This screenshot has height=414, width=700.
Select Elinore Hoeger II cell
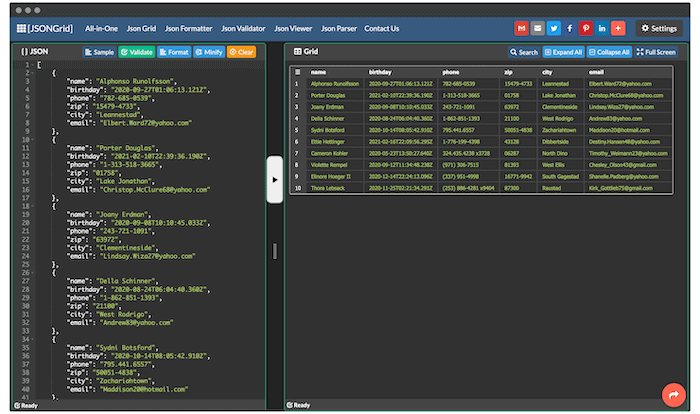pyautogui.click(x=335, y=176)
